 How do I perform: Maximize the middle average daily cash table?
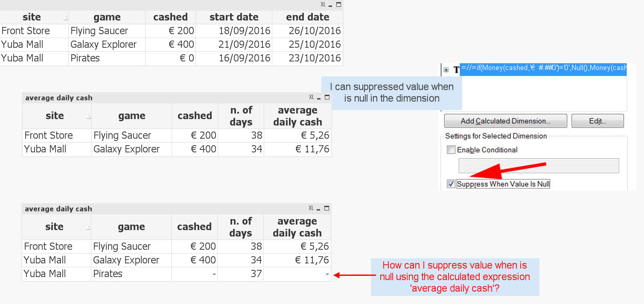pos(327,97)
